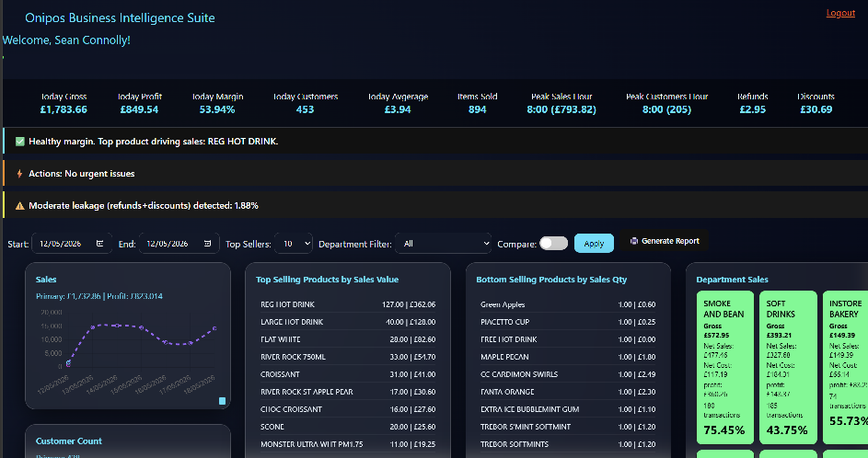Open the Start date calendar picker icon

(x=99, y=244)
